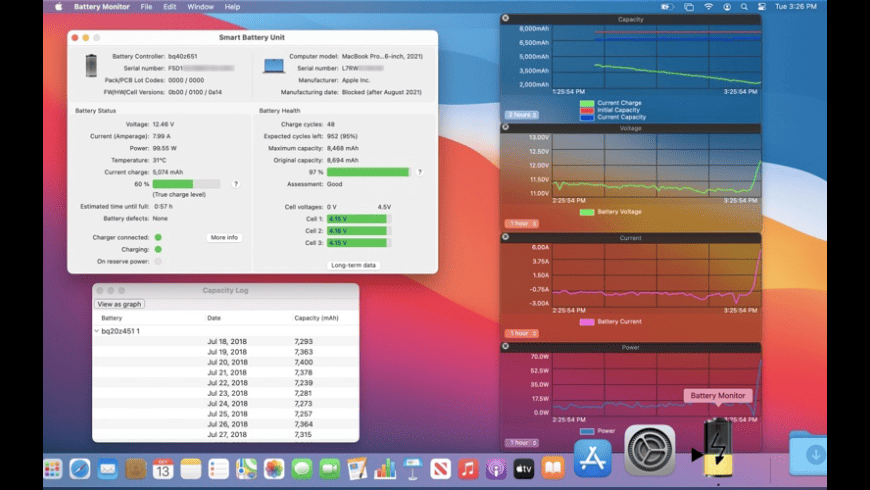Open Pages from the Dock
Image resolution: width=870 pixels, height=490 pixels.
pos(357,469)
